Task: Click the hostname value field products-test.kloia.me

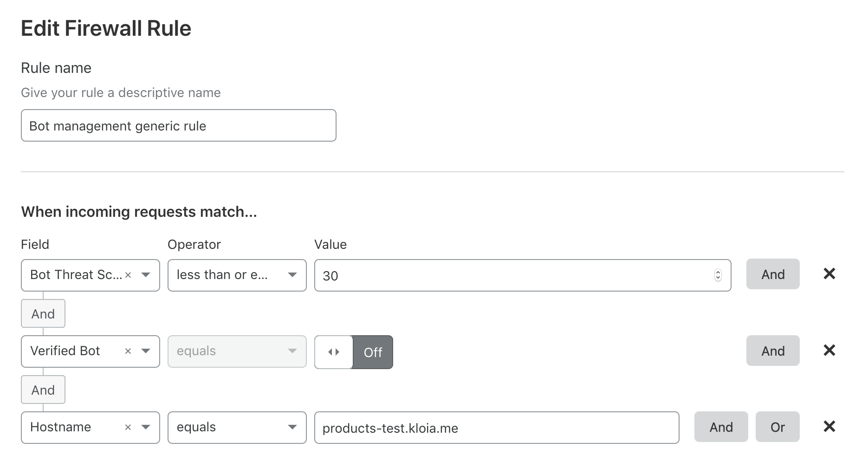Action: (x=496, y=428)
